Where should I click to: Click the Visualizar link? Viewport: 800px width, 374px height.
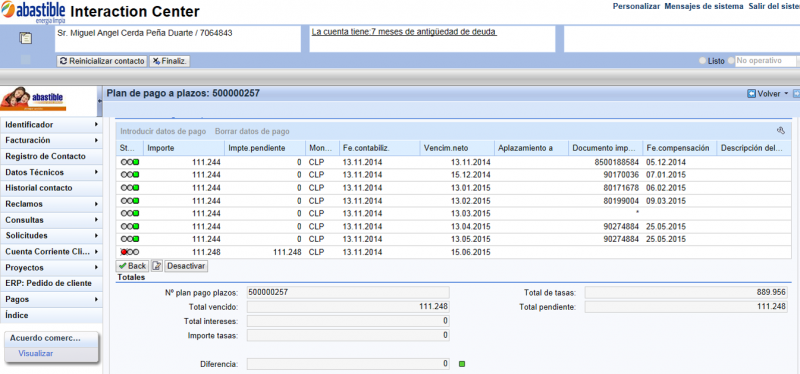click(x=36, y=353)
